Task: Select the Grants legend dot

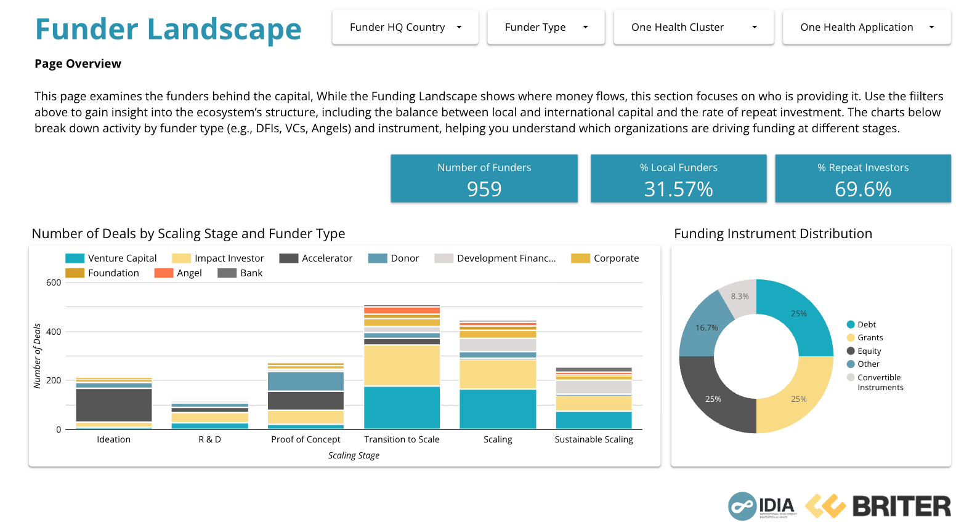Action: (x=851, y=337)
